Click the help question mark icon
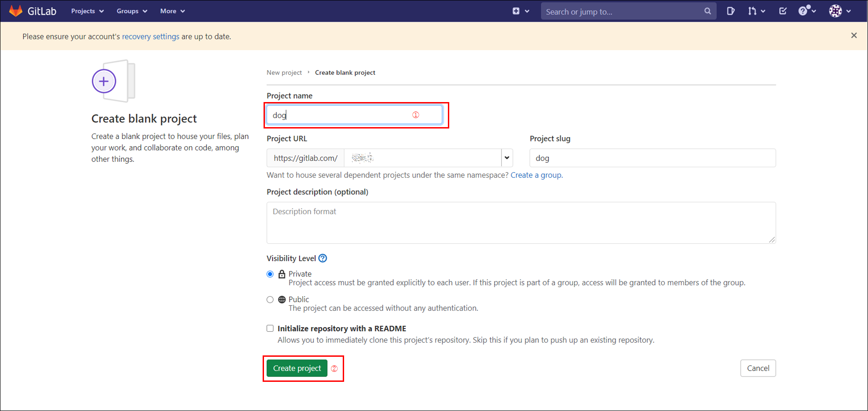 pyautogui.click(x=804, y=10)
